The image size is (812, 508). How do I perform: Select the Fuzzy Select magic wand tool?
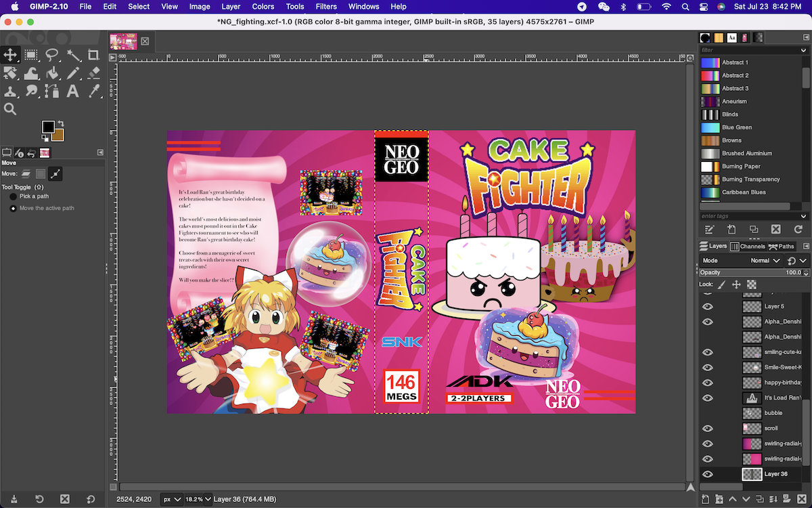(x=73, y=56)
